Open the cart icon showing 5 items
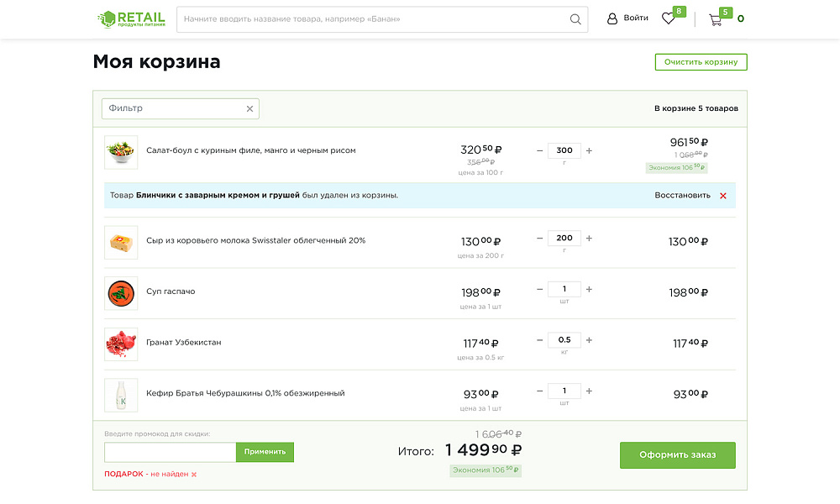 pos(715,18)
